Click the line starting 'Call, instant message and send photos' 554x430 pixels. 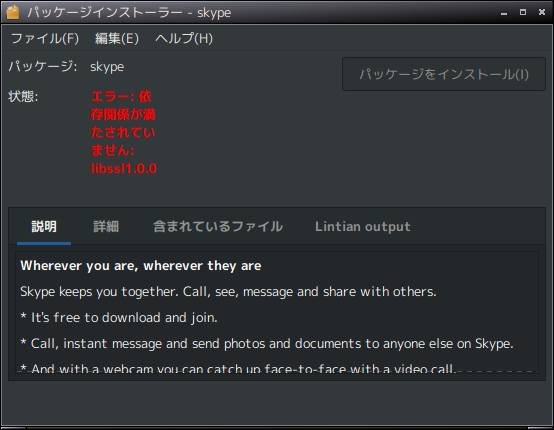tap(267, 343)
